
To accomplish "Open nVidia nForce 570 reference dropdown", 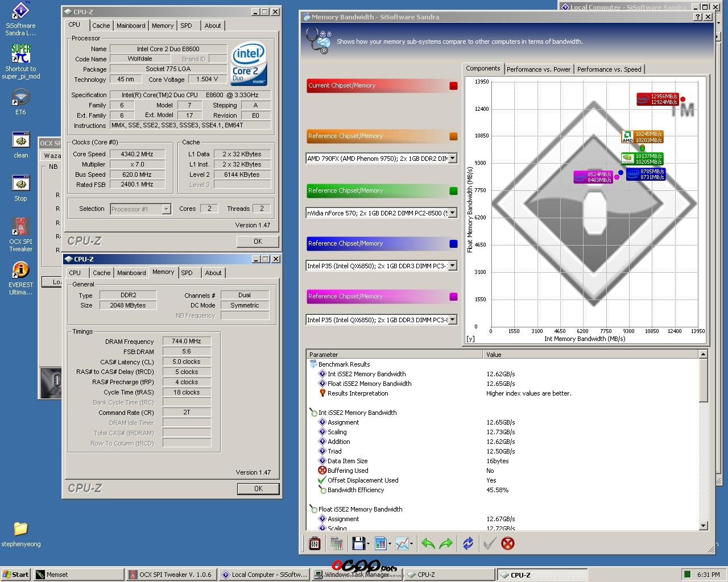I will 453,213.
